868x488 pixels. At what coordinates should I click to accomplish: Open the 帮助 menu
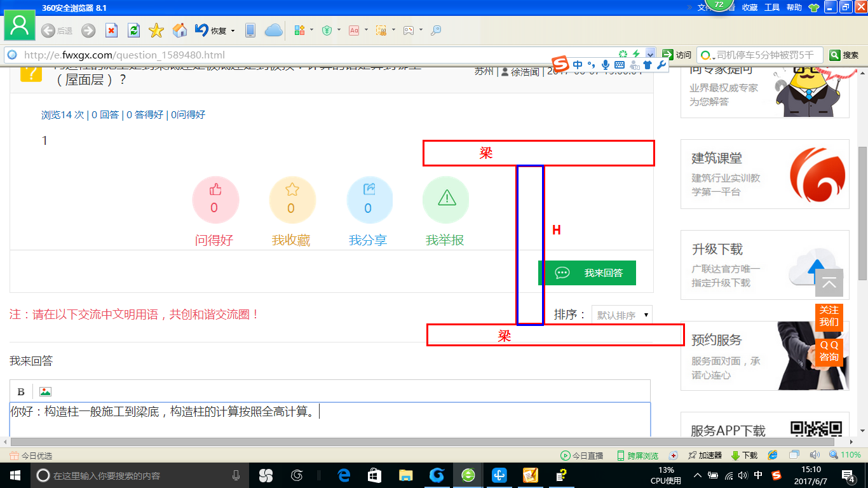[794, 8]
